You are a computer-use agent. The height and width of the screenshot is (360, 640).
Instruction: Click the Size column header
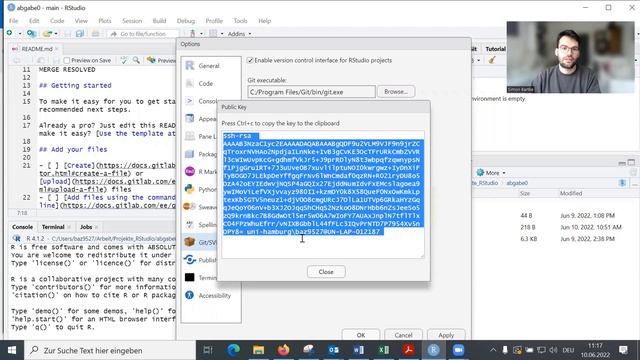525,193
